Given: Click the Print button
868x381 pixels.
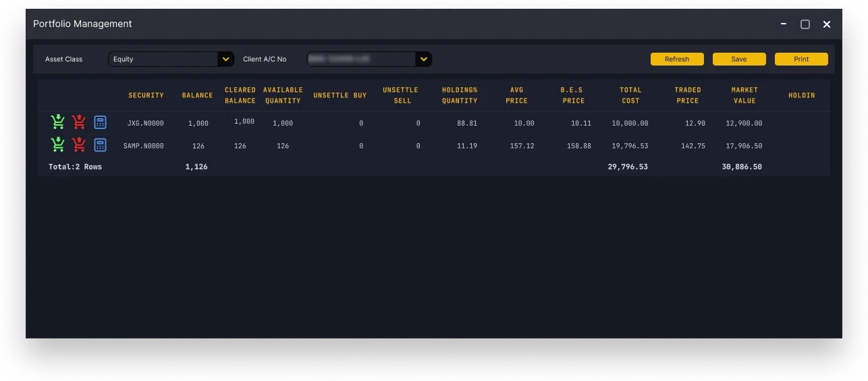Looking at the screenshot, I should [801, 59].
